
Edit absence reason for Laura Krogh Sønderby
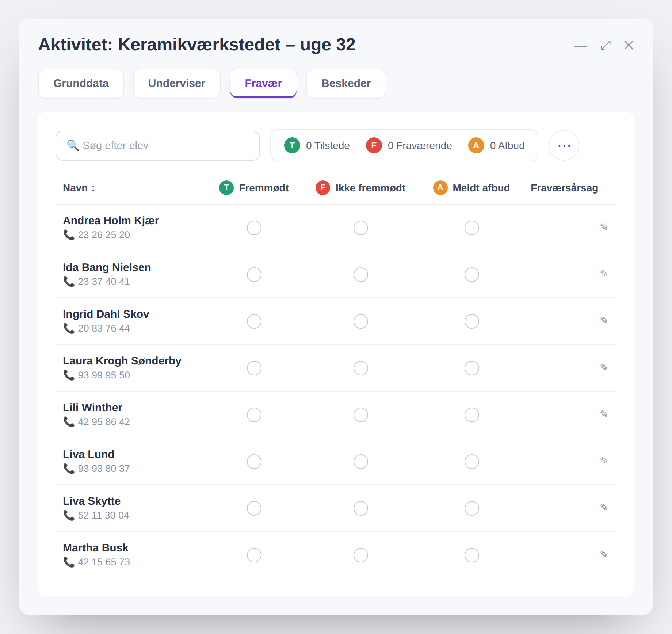pos(604,367)
